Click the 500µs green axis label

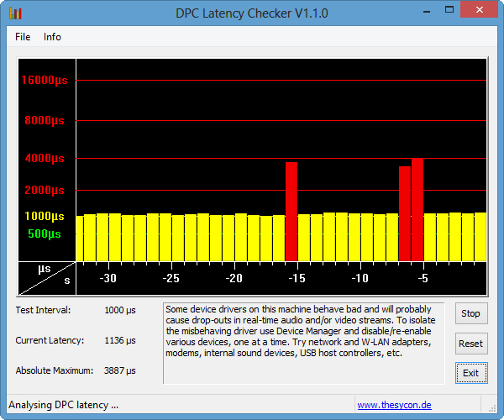click(45, 234)
